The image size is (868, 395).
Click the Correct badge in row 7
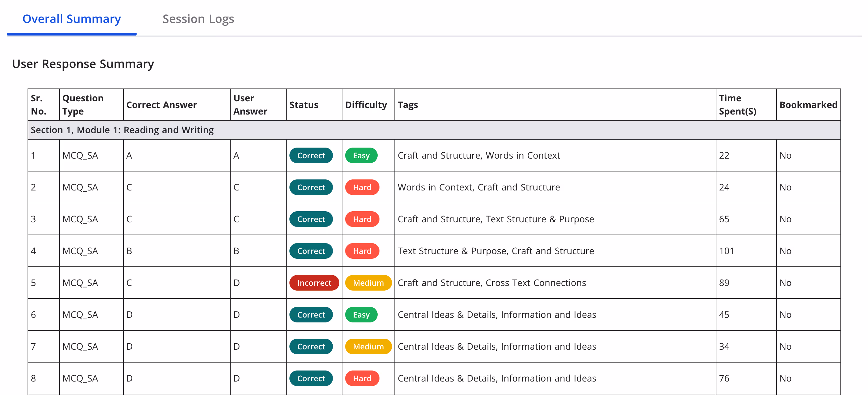tap(311, 347)
